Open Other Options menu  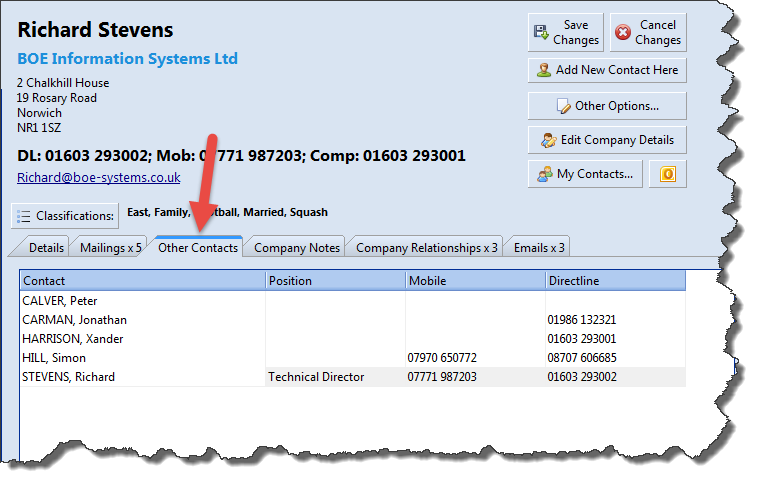click(x=607, y=106)
